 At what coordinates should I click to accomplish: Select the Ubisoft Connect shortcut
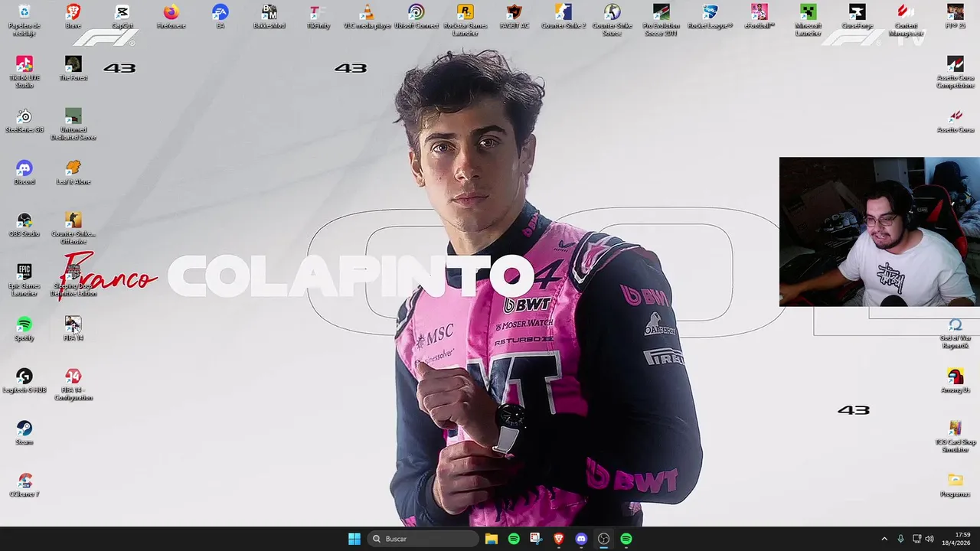pos(416,16)
